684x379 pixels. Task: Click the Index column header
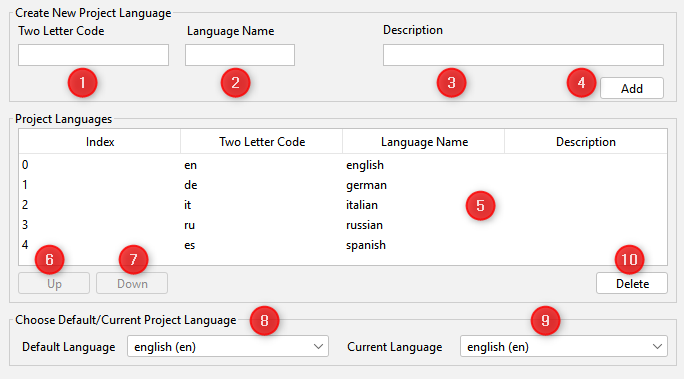(x=100, y=142)
